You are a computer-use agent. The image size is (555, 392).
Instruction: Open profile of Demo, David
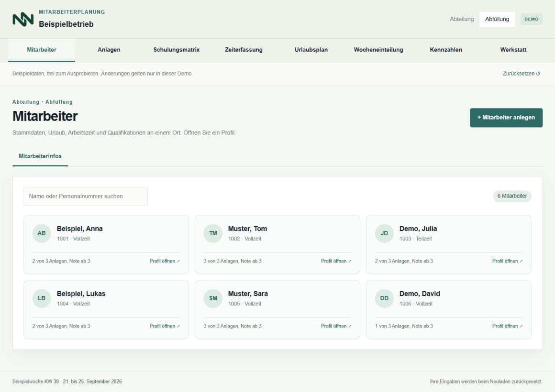pyautogui.click(x=507, y=326)
